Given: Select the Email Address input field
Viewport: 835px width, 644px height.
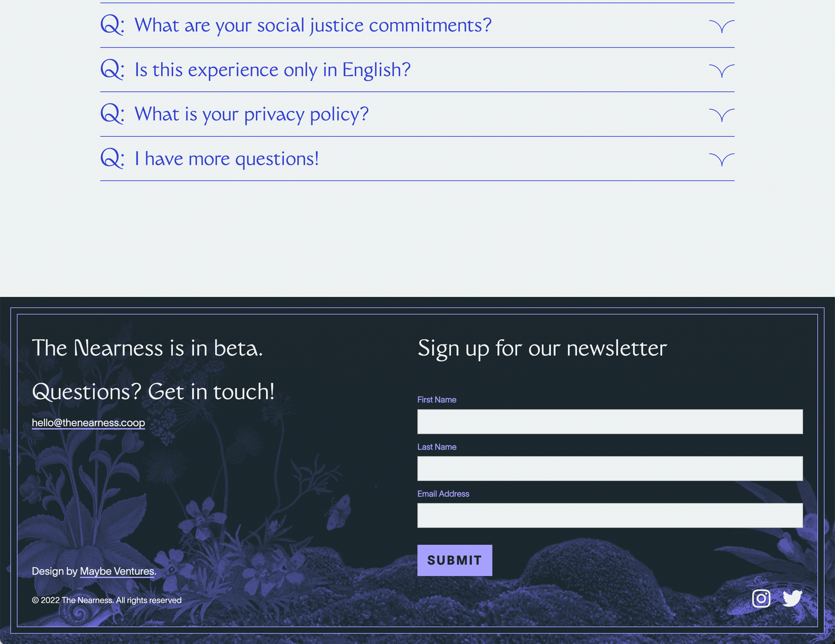Looking at the screenshot, I should [x=610, y=516].
